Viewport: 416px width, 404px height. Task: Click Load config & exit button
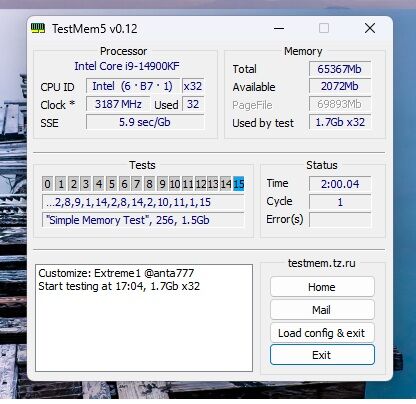(x=322, y=333)
